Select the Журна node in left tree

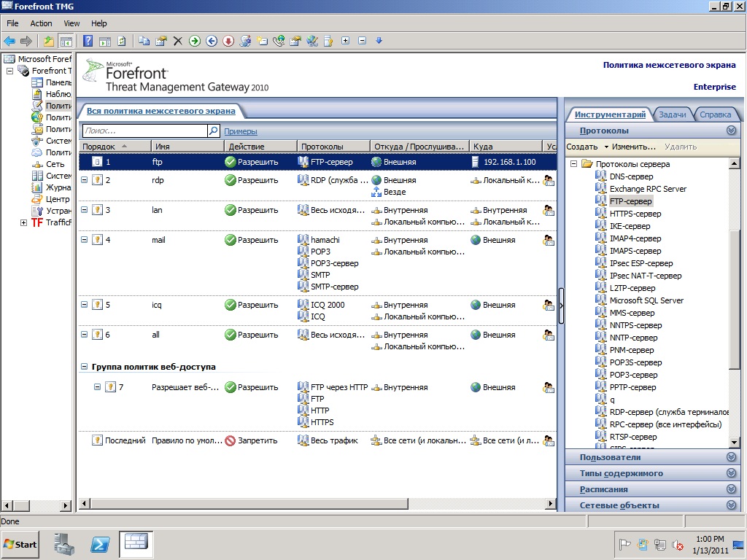click(58, 187)
